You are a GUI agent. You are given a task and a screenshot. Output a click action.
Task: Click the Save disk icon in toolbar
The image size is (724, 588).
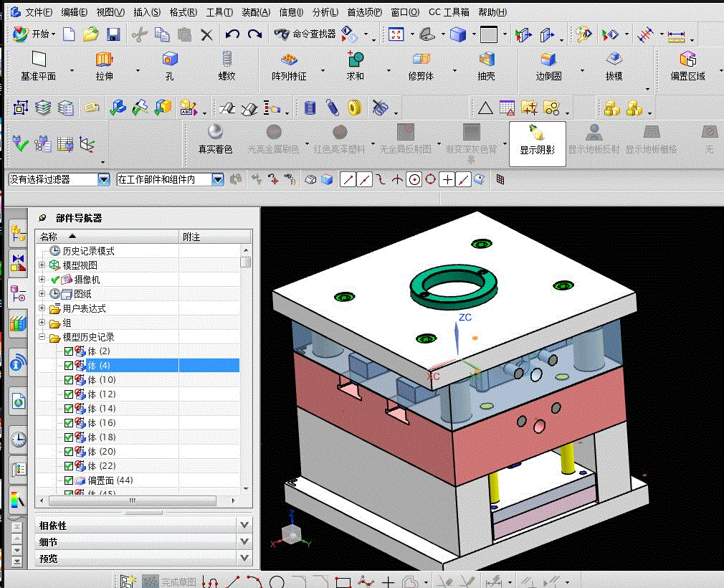click(x=113, y=34)
